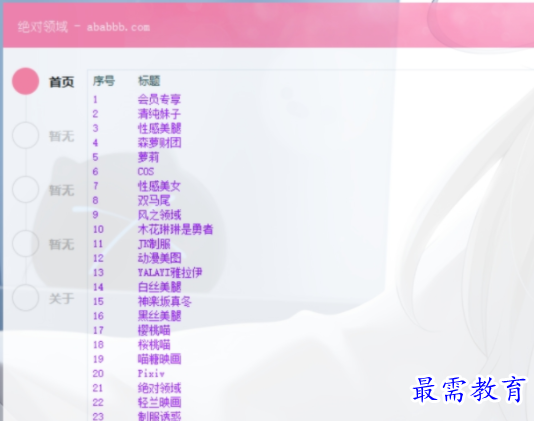This screenshot has width=534, height=421.
Task: Select the 首页 sidebar tab
Action: point(61,82)
